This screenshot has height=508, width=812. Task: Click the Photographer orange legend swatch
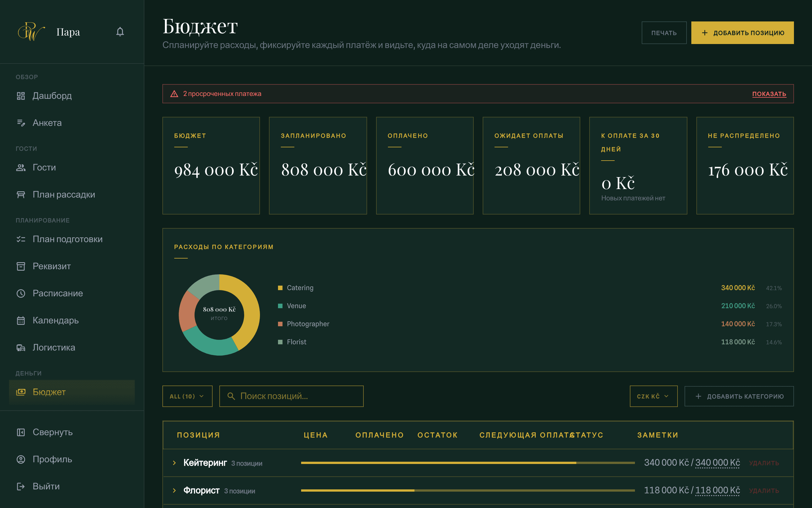[280, 324]
